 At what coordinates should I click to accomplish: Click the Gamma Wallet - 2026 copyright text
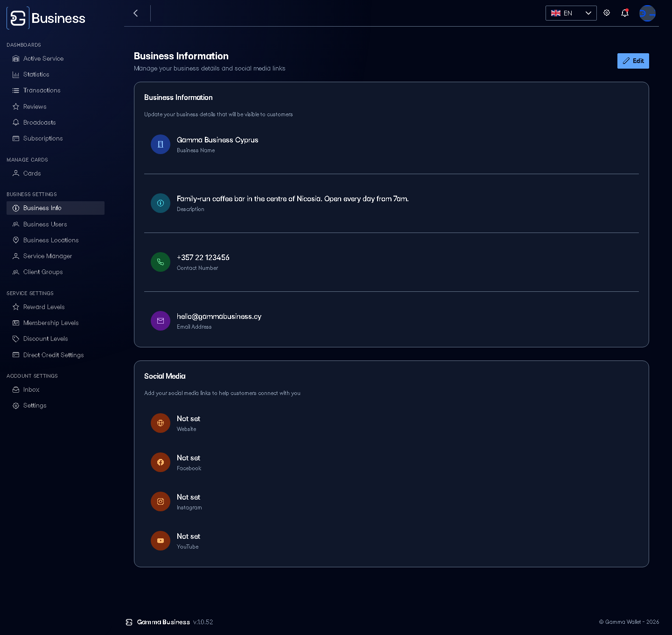click(x=629, y=622)
